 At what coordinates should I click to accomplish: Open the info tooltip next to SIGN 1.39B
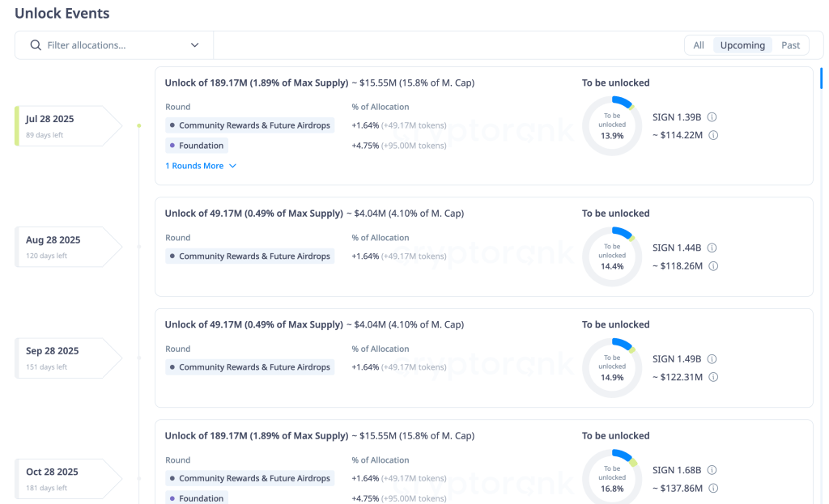(x=712, y=116)
